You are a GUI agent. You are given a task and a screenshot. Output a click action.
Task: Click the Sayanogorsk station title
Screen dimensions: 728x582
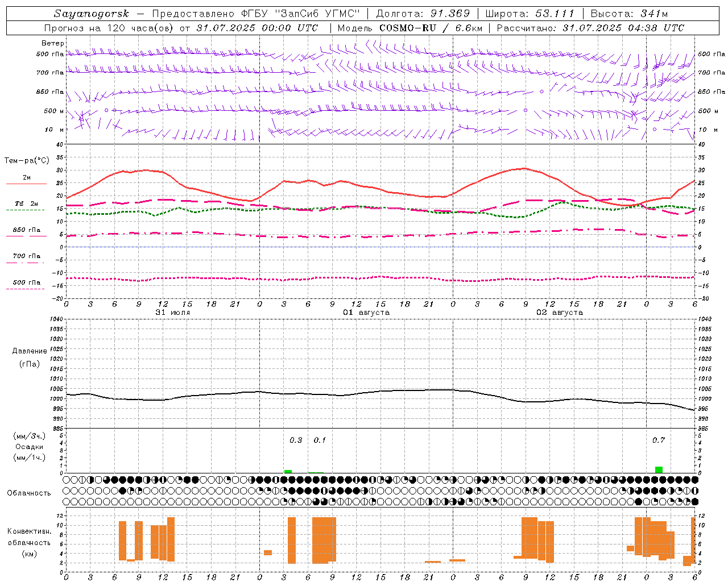[92, 14]
